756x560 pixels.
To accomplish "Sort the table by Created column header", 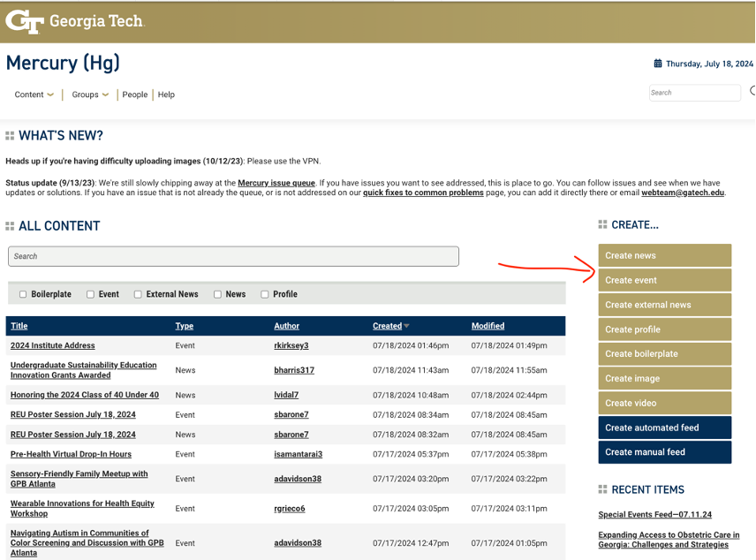I will [387, 326].
